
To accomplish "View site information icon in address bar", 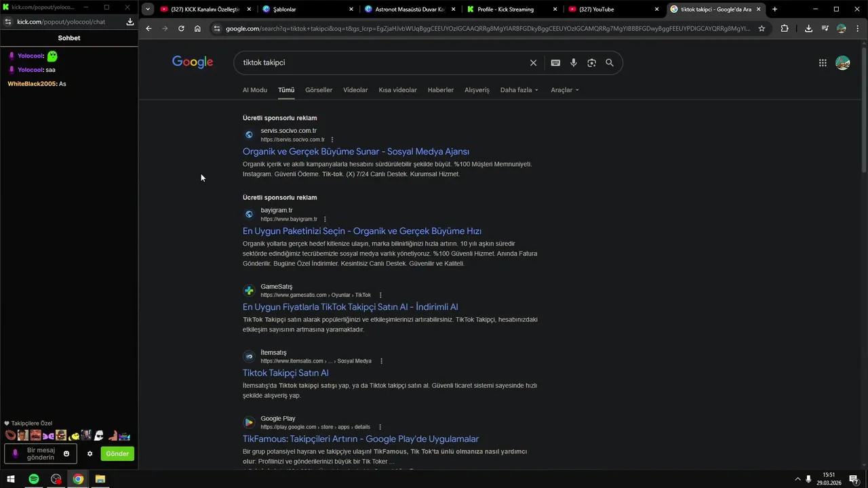I will tap(217, 28).
